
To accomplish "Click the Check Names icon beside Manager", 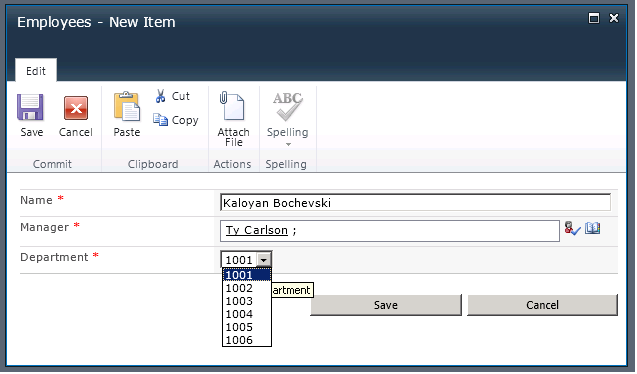I will click(x=572, y=229).
